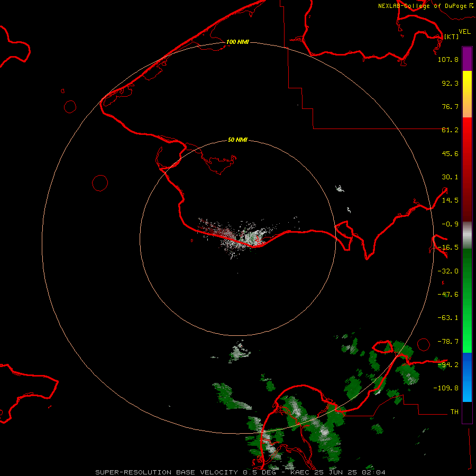Click the 100 NMI range ring label
The height and width of the screenshot is (476, 476).
[x=237, y=42]
